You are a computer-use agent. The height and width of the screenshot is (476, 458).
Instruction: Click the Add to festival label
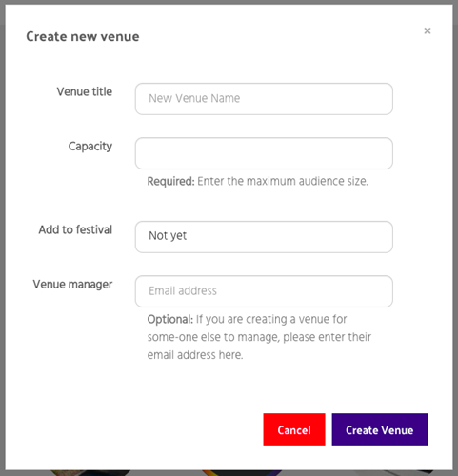pyautogui.click(x=75, y=229)
